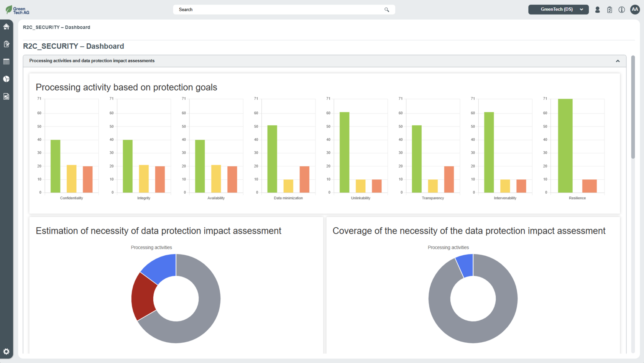Screen dimensions: 644x363
Task: Click the information icon in header
Action: click(x=622, y=10)
